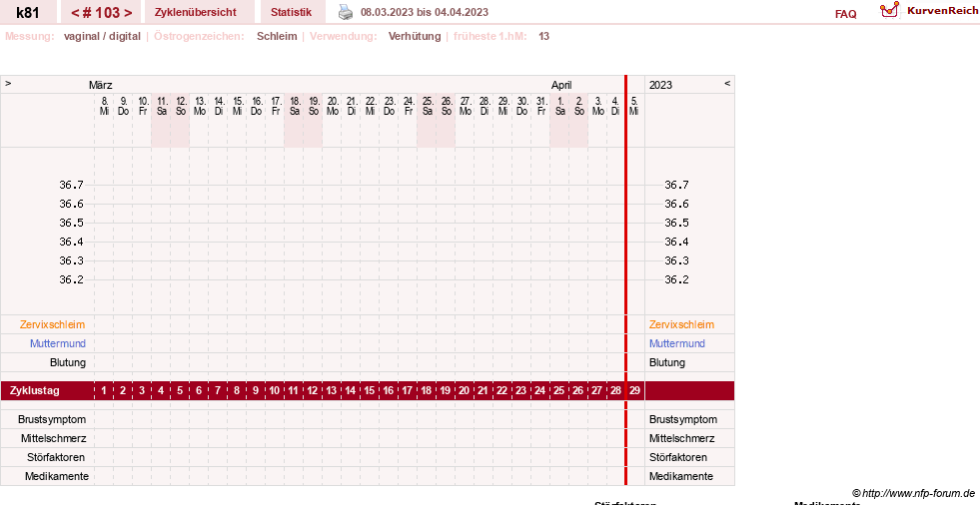Select cycle day 28 in Zyklustag row
The image size is (980, 505).
click(615, 391)
